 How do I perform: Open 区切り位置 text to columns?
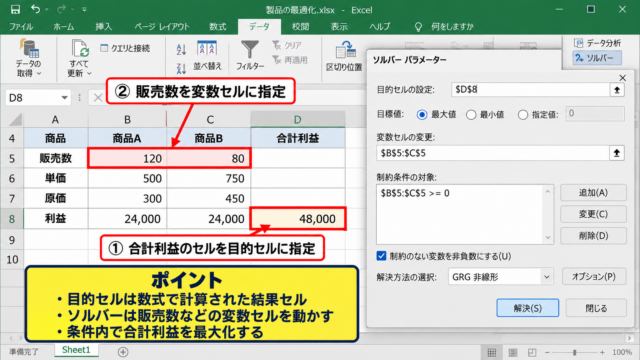click(344, 56)
